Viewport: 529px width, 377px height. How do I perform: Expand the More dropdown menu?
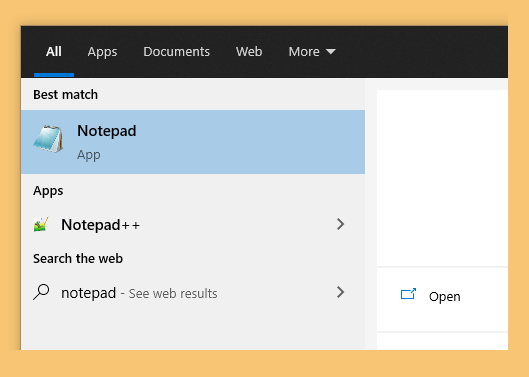tap(312, 52)
